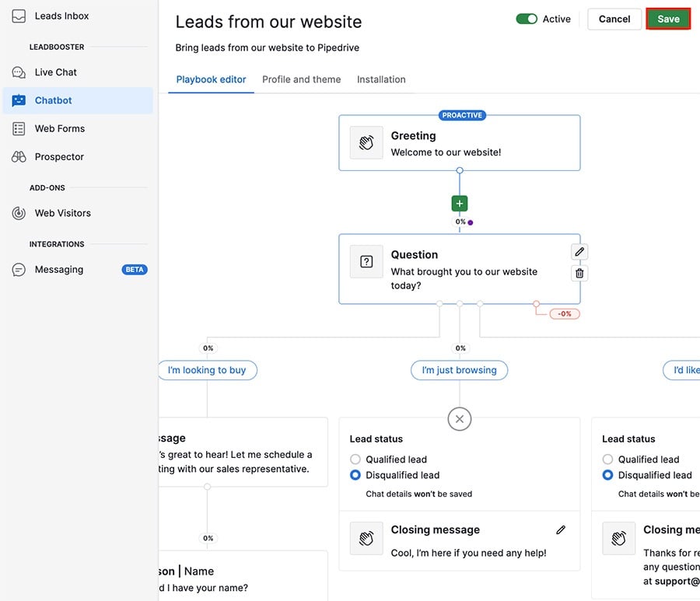Toggle the playbook Active switch
The height and width of the screenshot is (601, 700).
coord(527,19)
